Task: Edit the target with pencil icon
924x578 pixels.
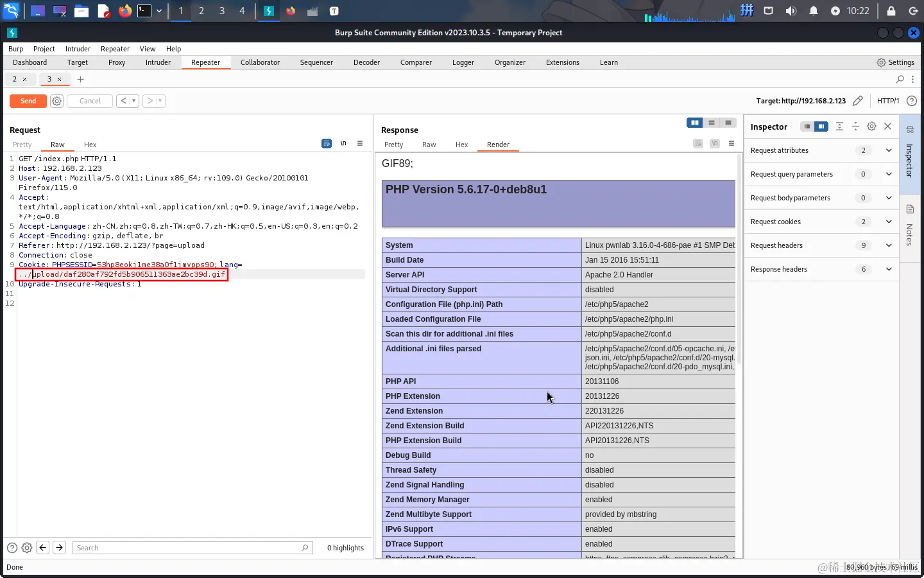Action: point(857,101)
